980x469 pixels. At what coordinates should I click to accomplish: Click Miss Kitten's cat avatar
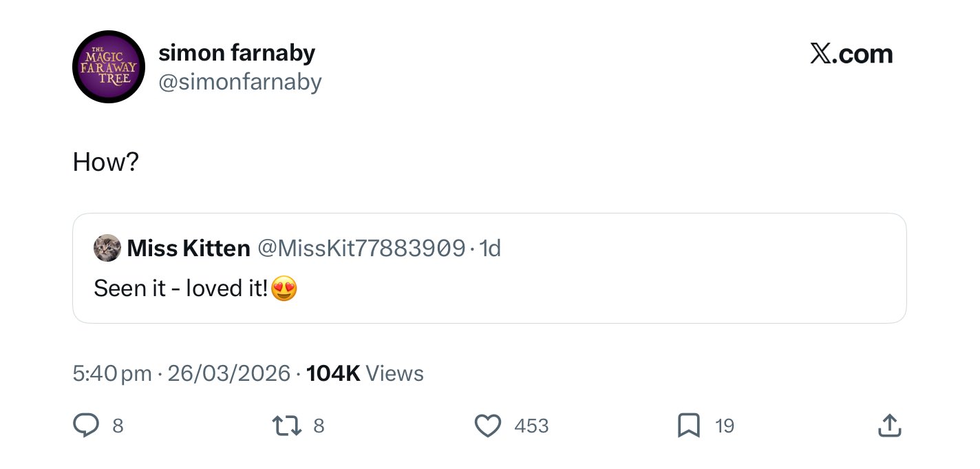point(107,248)
